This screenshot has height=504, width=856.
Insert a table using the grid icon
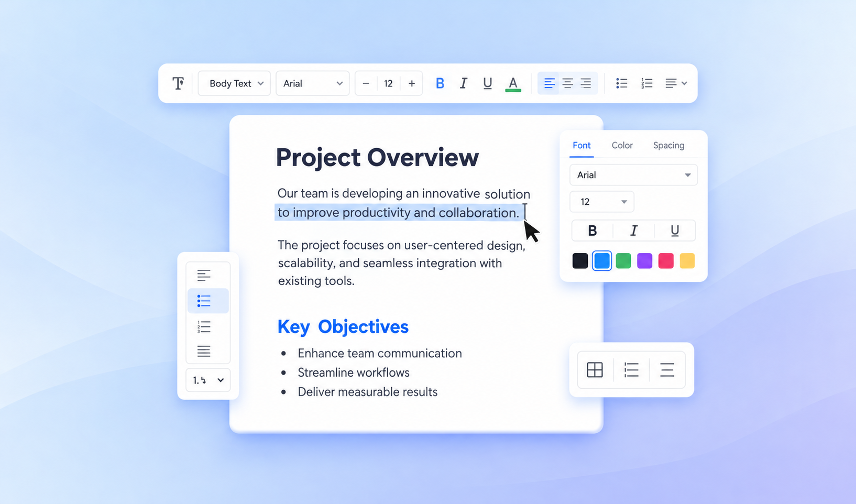[x=595, y=370]
